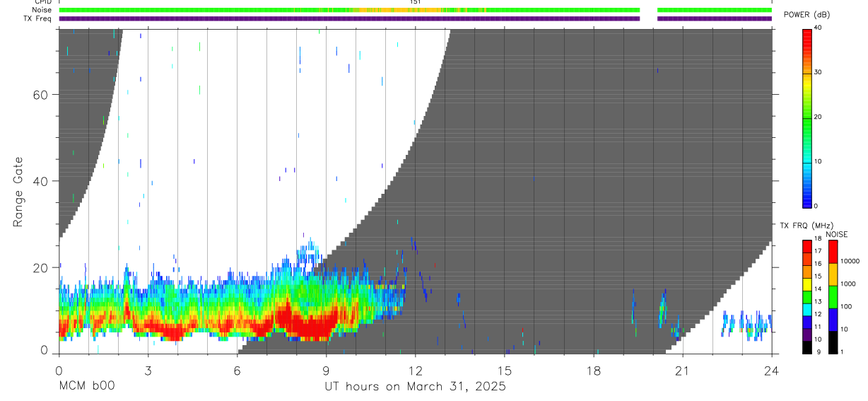Click the 18 label on the TX FRQ legend
868x401 pixels.
click(817, 239)
